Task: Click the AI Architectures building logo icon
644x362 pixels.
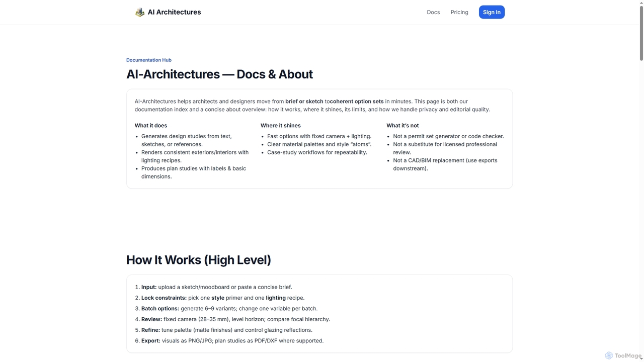Action: click(140, 12)
